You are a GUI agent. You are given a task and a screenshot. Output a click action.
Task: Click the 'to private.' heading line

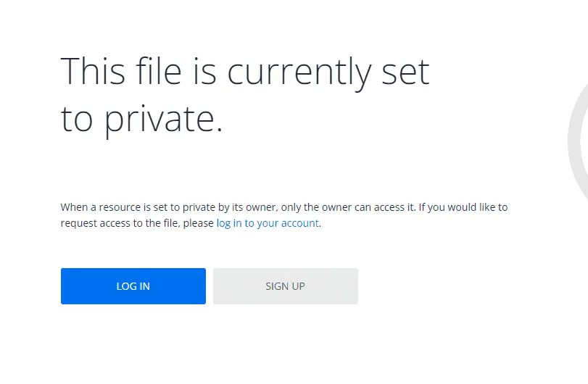click(x=142, y=119)
